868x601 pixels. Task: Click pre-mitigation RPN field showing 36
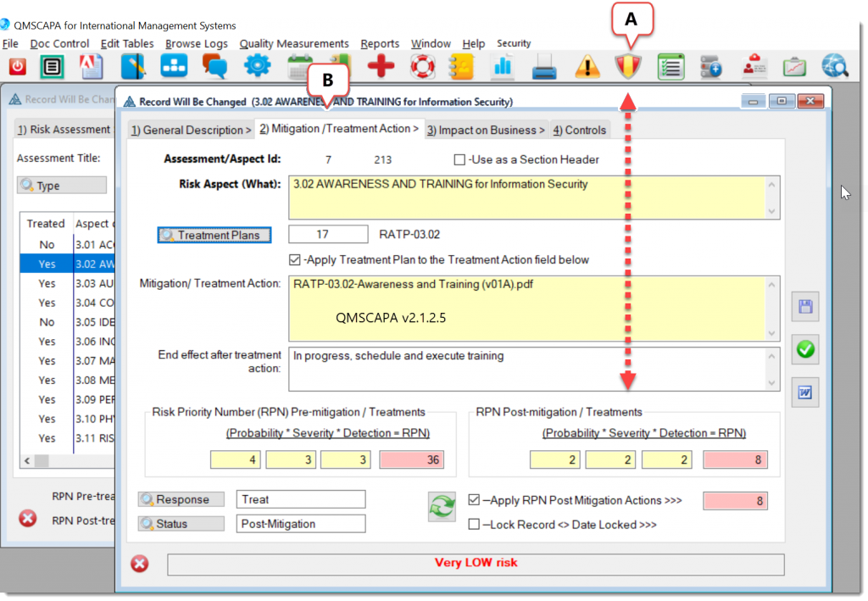tap(411, 460)
